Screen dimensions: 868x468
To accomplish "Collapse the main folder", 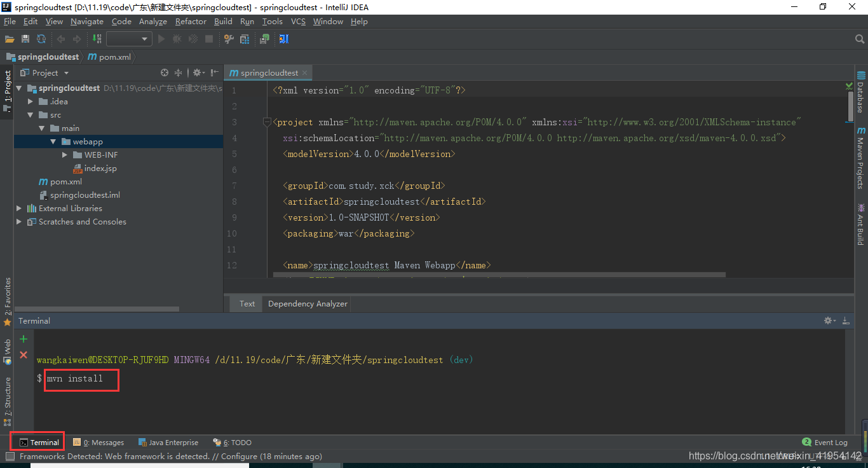I will coord(42,128).
